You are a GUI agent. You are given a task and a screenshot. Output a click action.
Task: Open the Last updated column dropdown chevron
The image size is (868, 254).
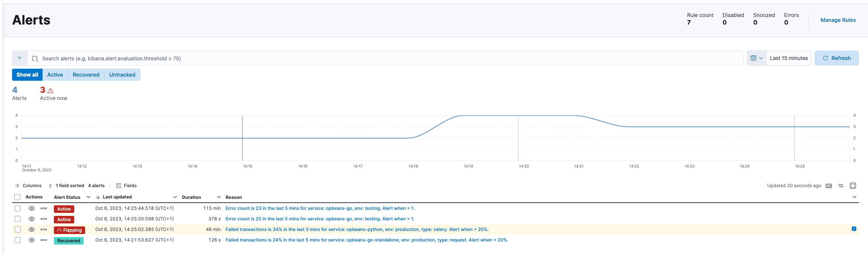pos(175,197)
